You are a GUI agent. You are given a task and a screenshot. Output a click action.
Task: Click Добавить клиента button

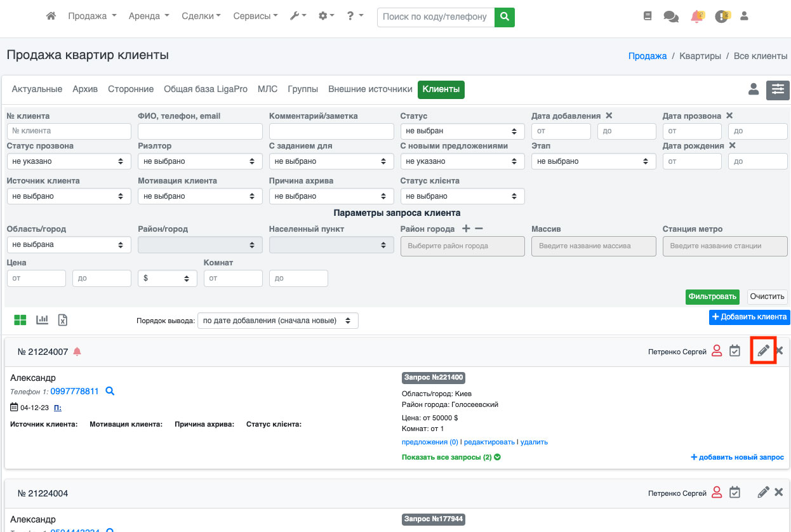click(x=749, y=317)
